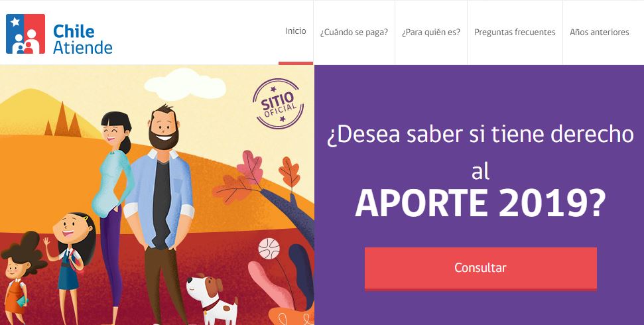Screen dimensions: 644x325
Task: Click the Sitio Oficial stamp badge
Action: (278, 103)
